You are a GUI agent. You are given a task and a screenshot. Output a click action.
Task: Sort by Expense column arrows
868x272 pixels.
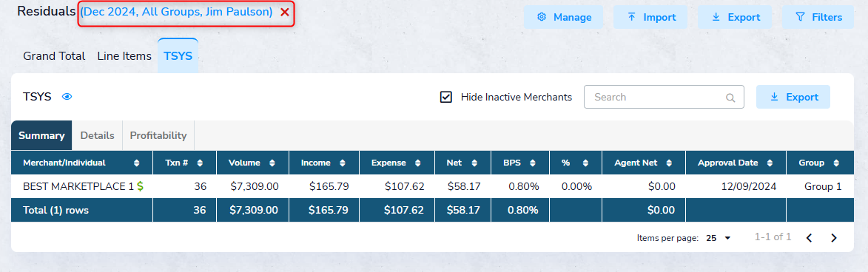[x=417, y=163]
